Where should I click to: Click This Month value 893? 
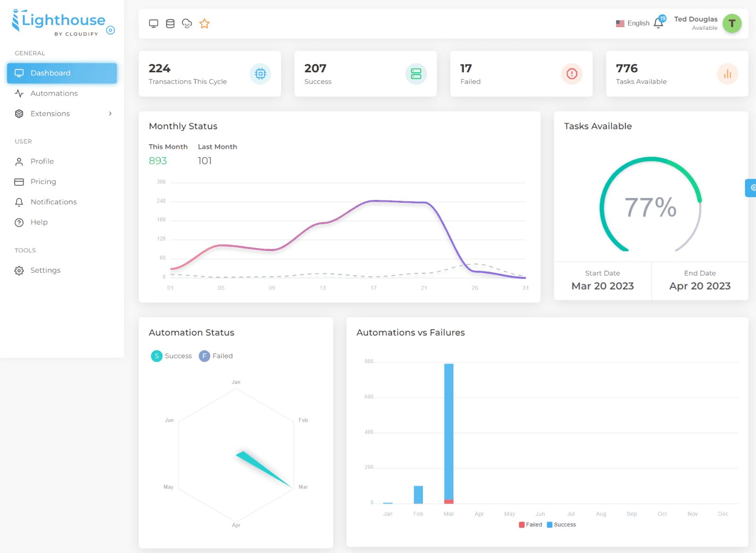(x=158, y=161)
